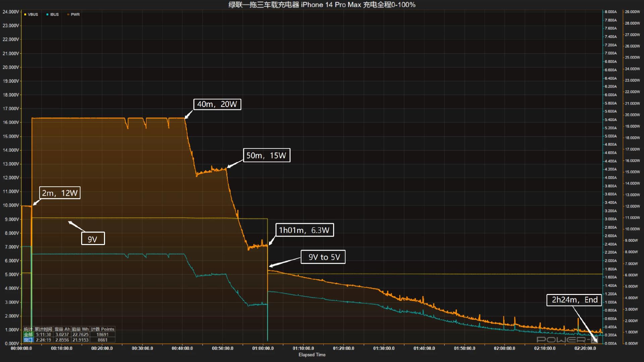Click the '50m, 15W' annotation box
This screenshot has height=362, width=644.
[x=266, y=156]
